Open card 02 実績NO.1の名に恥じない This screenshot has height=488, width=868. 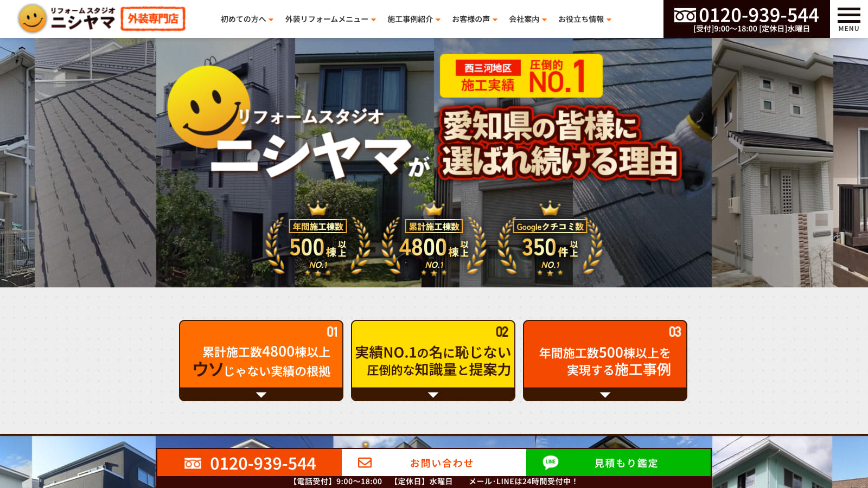pyautogui.click(x=433, y=361)
